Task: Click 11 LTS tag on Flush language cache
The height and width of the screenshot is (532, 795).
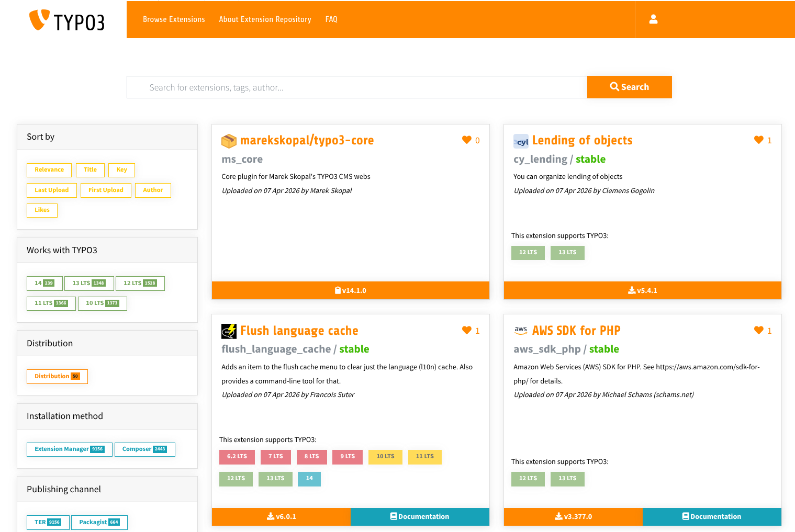Action: [x=425, y=457]
